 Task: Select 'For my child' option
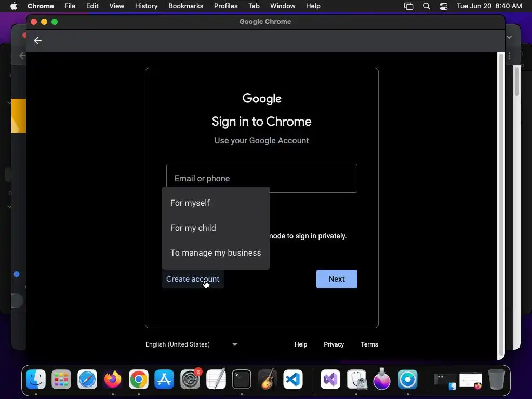click(x=216, y=228)
